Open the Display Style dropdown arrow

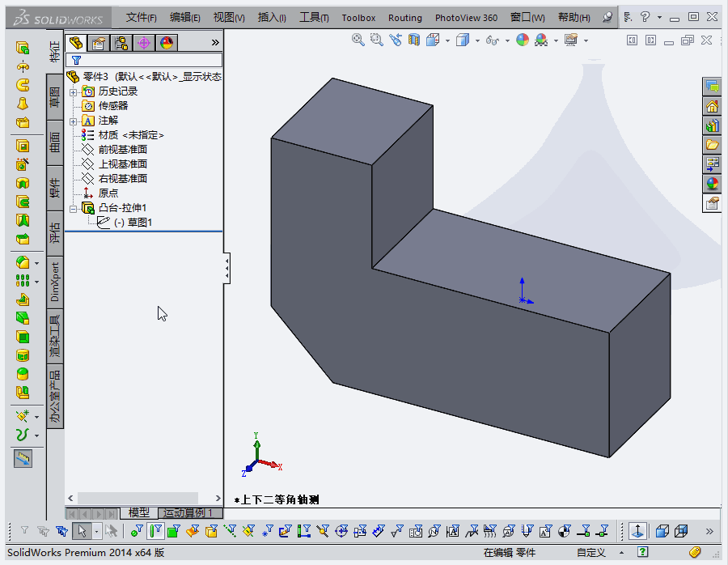[477, 41]
